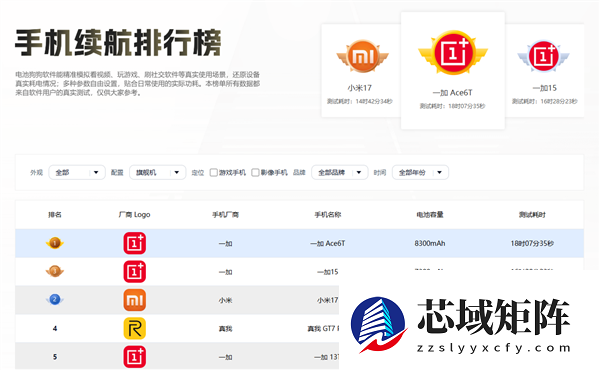
Task: Enable the 影像手机 checkbox
Action: (255, 173)
